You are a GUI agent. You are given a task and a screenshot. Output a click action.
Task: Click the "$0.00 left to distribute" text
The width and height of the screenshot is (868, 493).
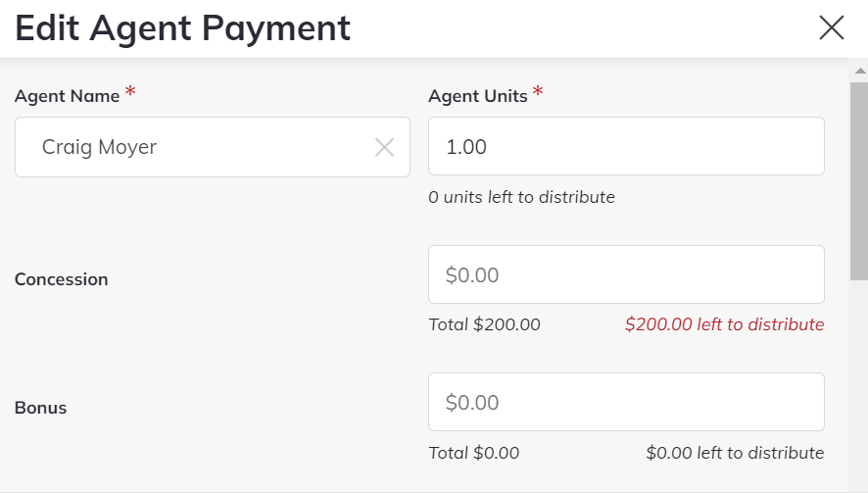coord(735,453)
